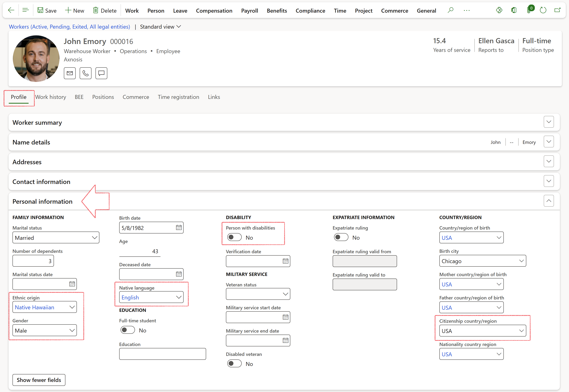The image size is (569, 392).
Task: Open the Payroll menu
Action: point(249,11)
